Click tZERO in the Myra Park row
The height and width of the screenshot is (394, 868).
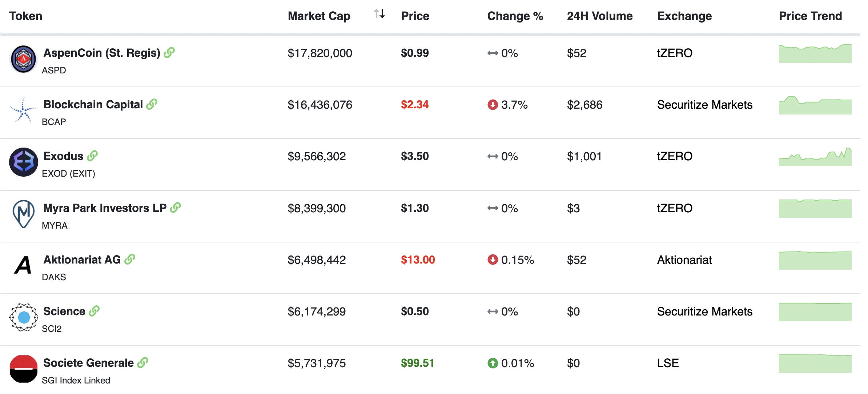pos(675,208)
